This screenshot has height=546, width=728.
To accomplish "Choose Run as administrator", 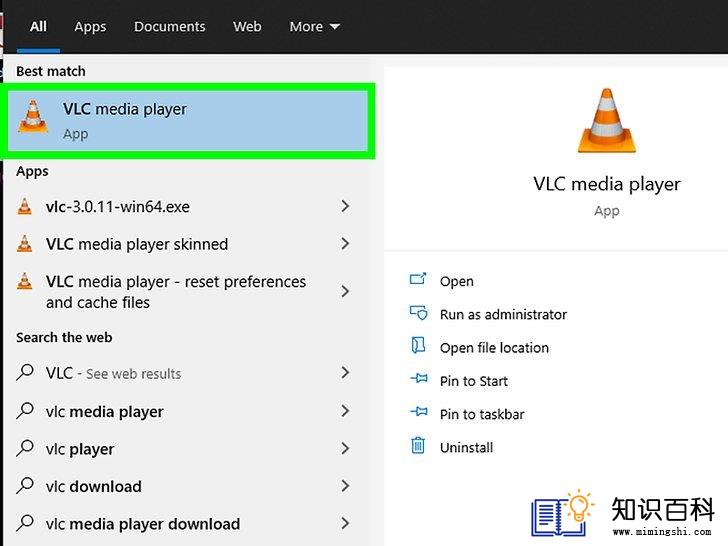I will (x=503, y=315).
